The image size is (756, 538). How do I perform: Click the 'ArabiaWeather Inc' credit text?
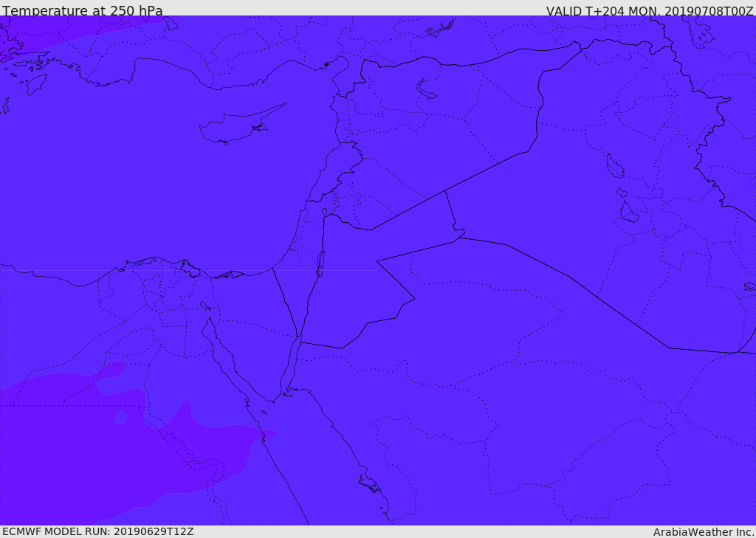(x=703, y=532)
